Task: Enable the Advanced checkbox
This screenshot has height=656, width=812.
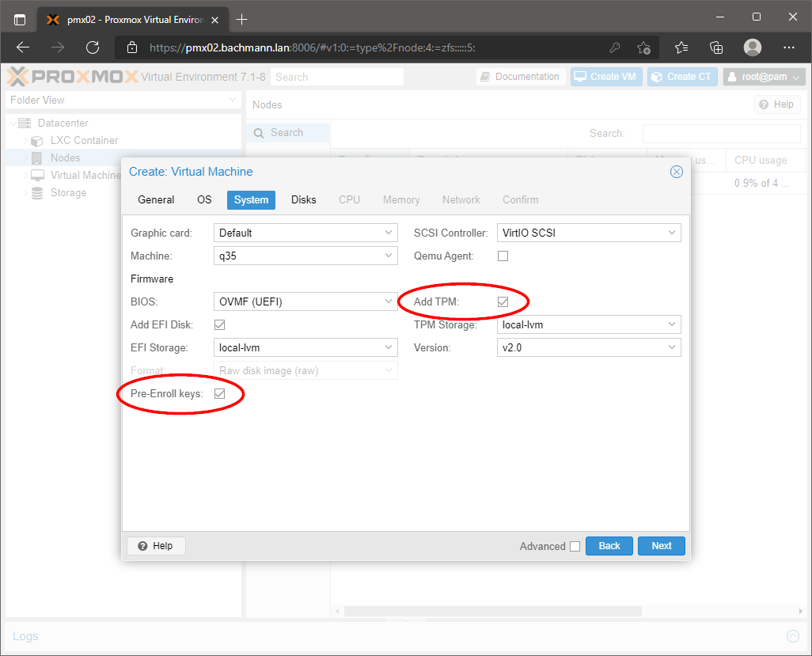Action: 575,546
